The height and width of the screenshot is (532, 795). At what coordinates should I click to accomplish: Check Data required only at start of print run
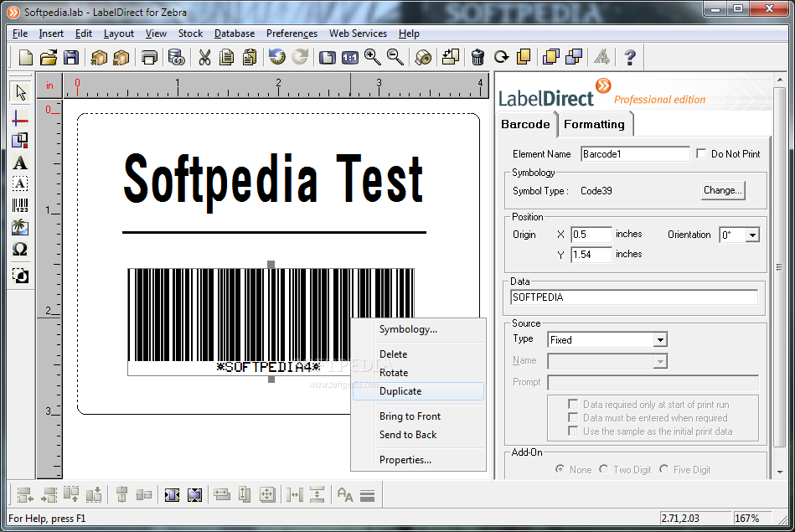(x=573, y=404)
